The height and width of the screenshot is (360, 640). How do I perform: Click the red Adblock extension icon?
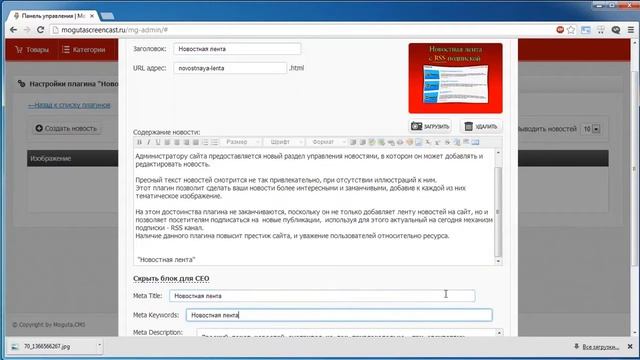click(560, 29)
